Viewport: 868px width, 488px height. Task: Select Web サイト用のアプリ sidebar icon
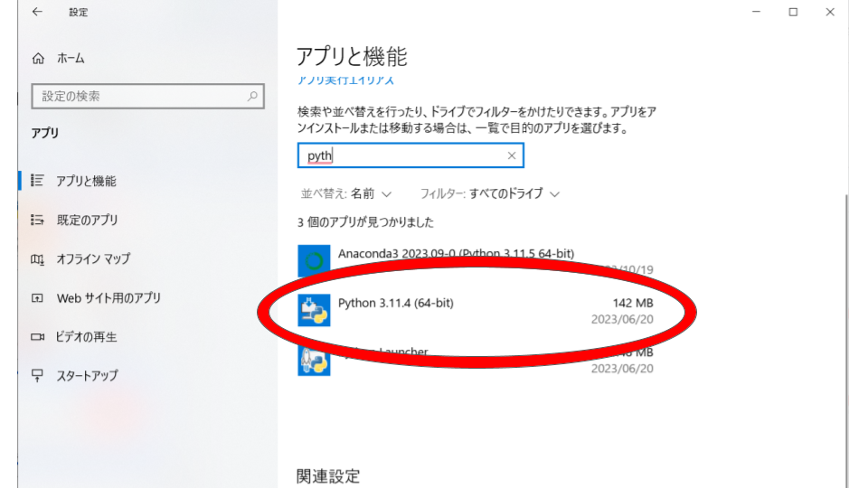(38, 298)
